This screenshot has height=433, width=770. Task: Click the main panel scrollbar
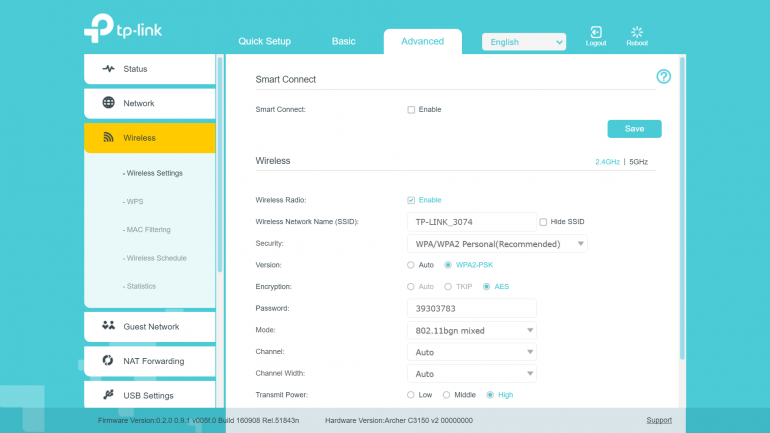tap(682, 209)
